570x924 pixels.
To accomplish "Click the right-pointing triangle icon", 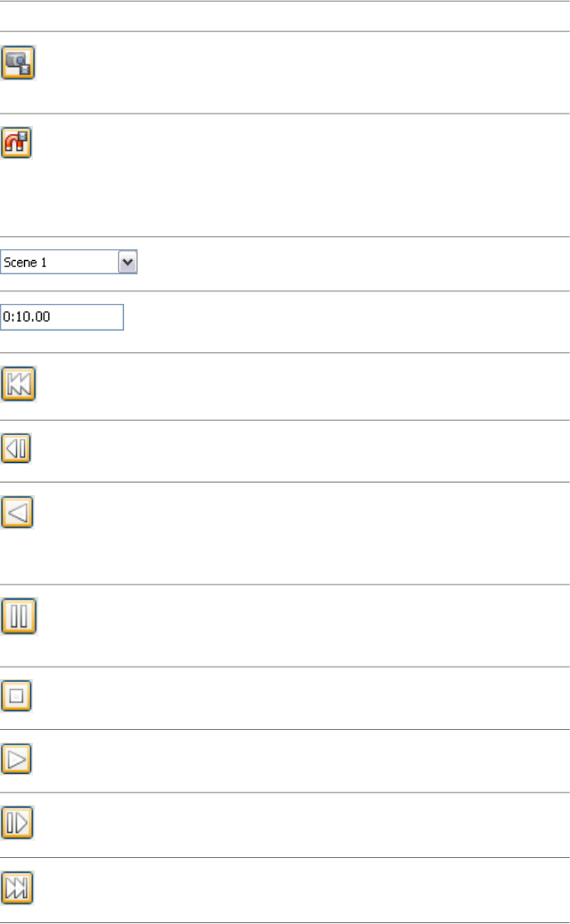I will 17,759.
